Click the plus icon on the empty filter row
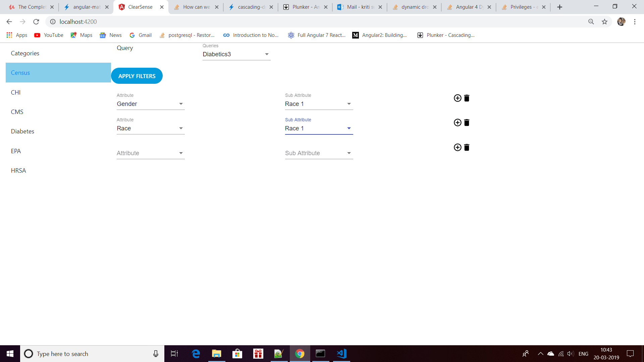This screenshot has height=362, width=644. click(458, 147)
